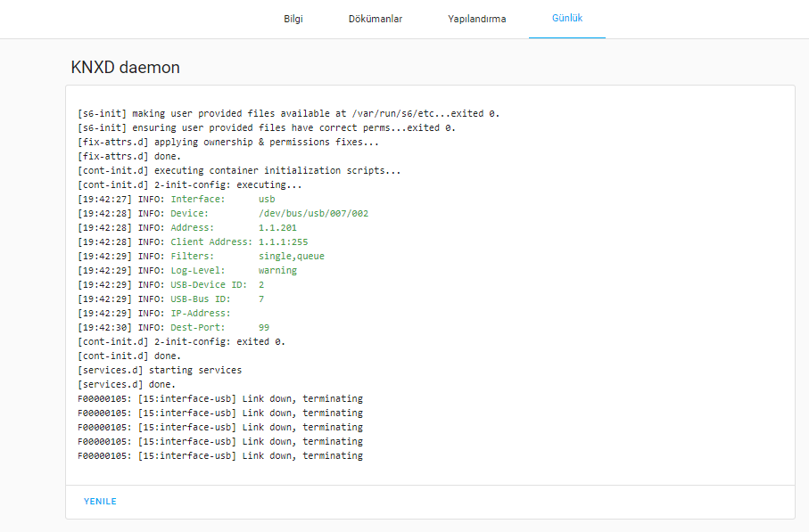809x532 pixels.
Task: Select the active Günlük tab
Action: pos(566,18)
